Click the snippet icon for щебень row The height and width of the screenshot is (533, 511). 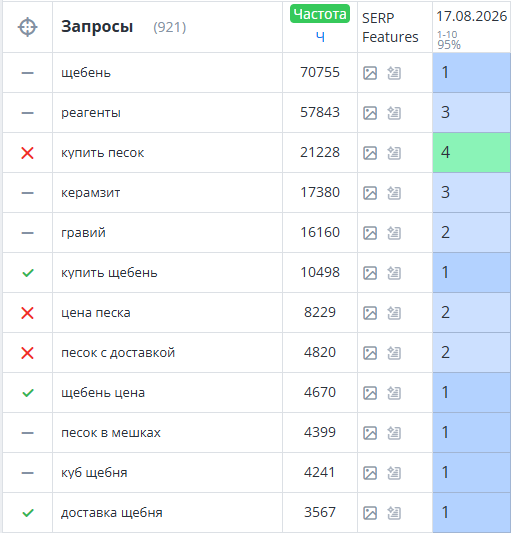[x=394, y=73]
